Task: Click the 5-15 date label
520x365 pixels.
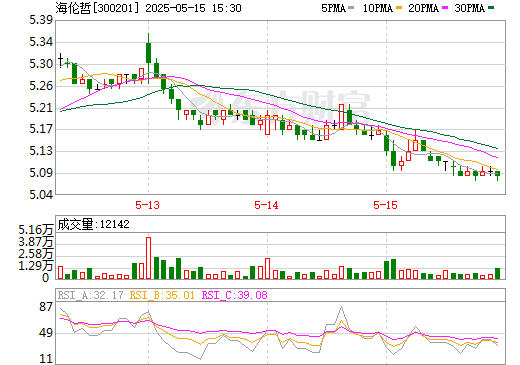Action: tap(385, 205)
